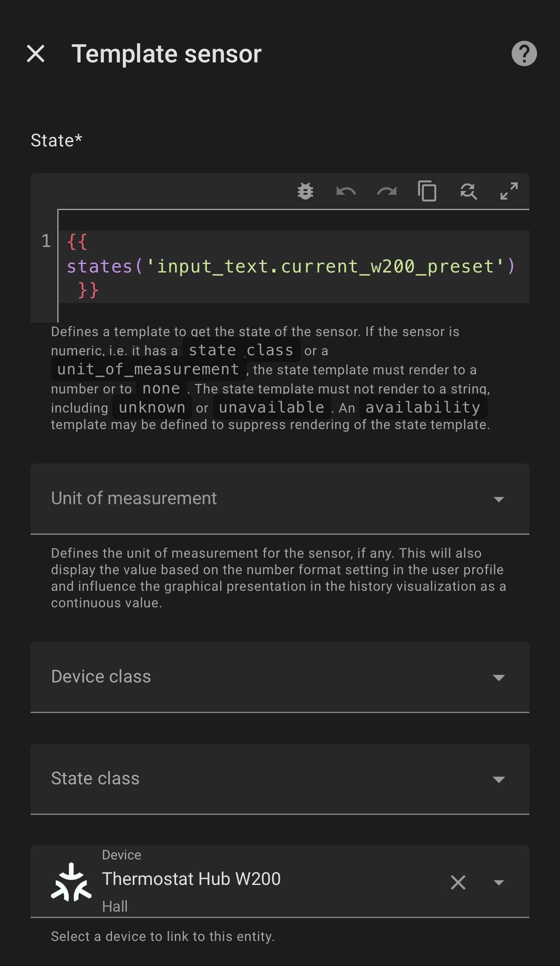The height and width of the screenshot is (966, 560).
Task: Close the Template sensor dialog
Action: (x=36, y=54)
